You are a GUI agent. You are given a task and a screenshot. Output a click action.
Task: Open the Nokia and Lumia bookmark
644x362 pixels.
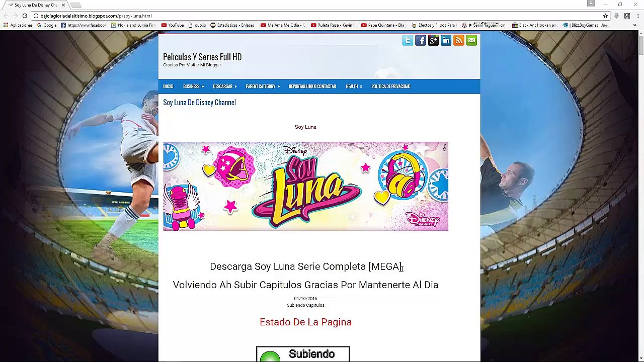(x=134, y=25)
